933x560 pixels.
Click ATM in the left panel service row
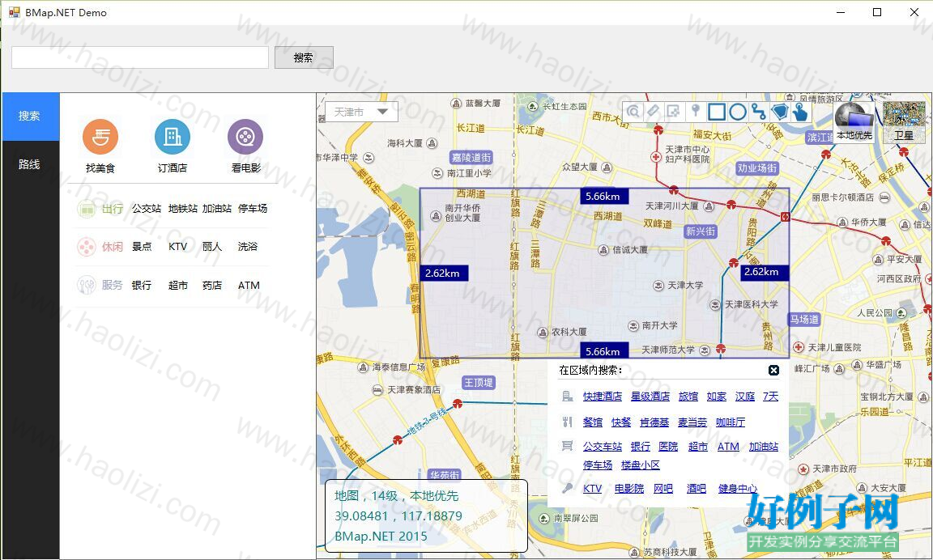(x=249, y=286)
